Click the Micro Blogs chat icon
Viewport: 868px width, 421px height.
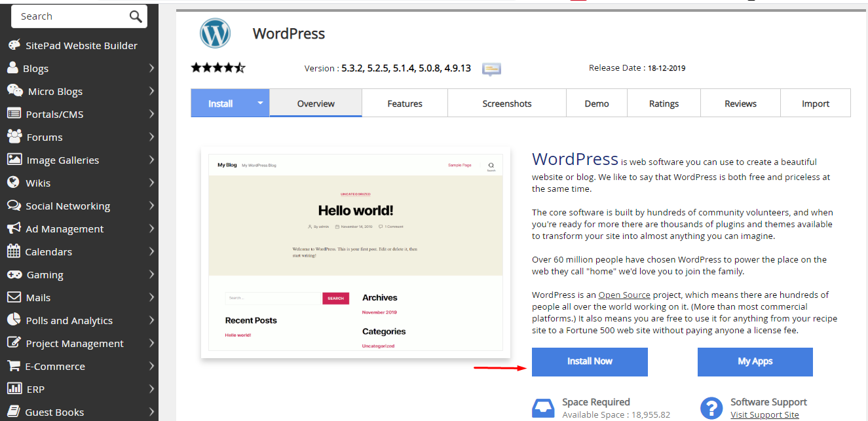15,91
